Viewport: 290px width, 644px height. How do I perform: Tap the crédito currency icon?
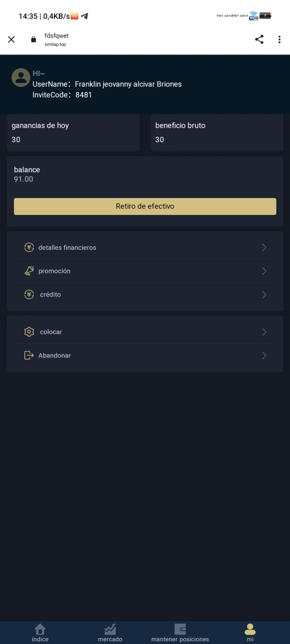29,295
